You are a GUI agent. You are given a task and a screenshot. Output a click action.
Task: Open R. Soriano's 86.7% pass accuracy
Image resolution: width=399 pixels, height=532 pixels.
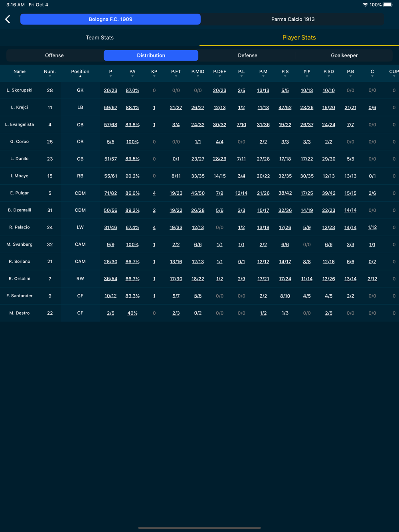tap(132, 262)
